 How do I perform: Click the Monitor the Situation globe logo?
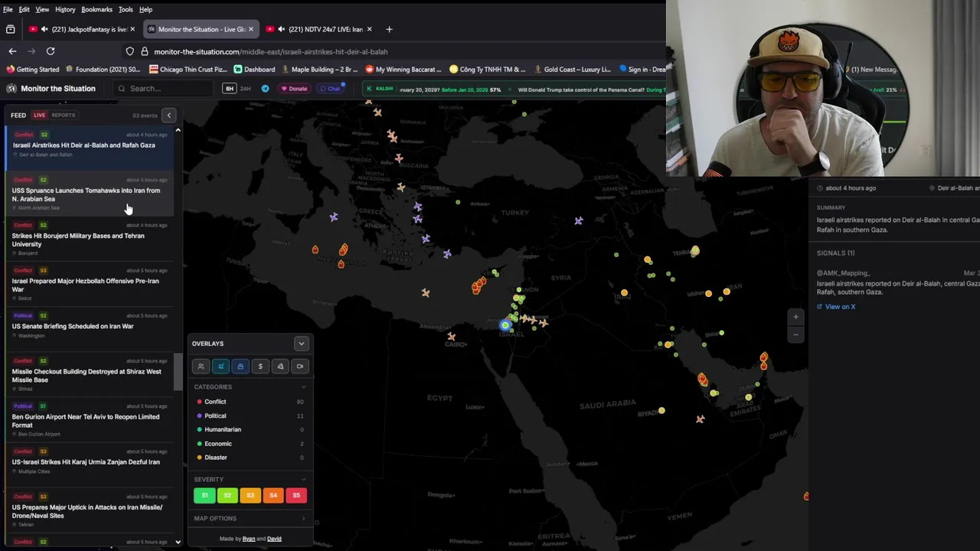(11, 89)
